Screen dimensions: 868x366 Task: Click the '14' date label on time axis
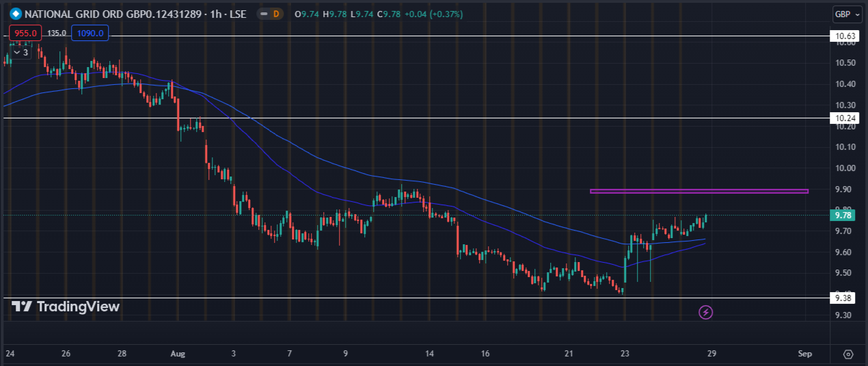pos(429,354)
